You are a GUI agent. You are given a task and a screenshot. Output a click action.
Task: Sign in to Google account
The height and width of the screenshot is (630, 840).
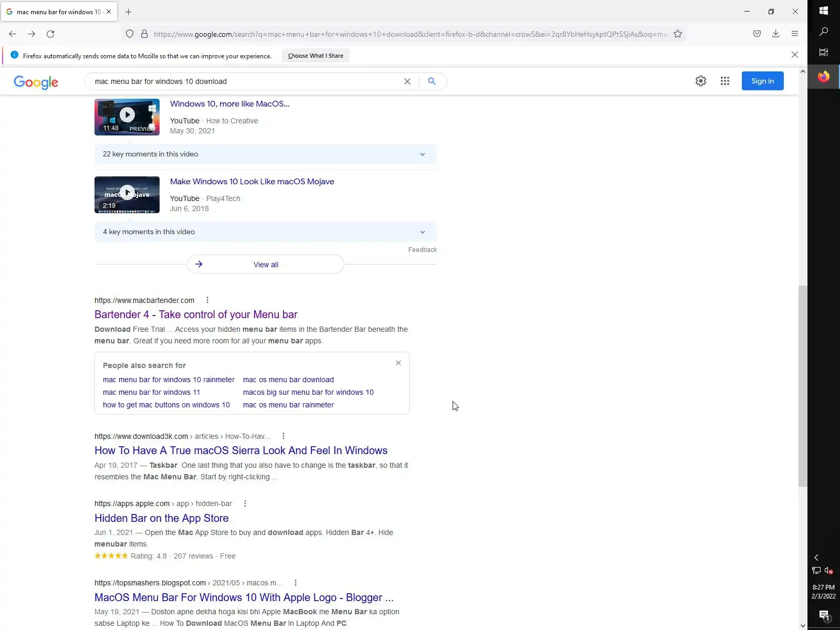pos(762,81)
